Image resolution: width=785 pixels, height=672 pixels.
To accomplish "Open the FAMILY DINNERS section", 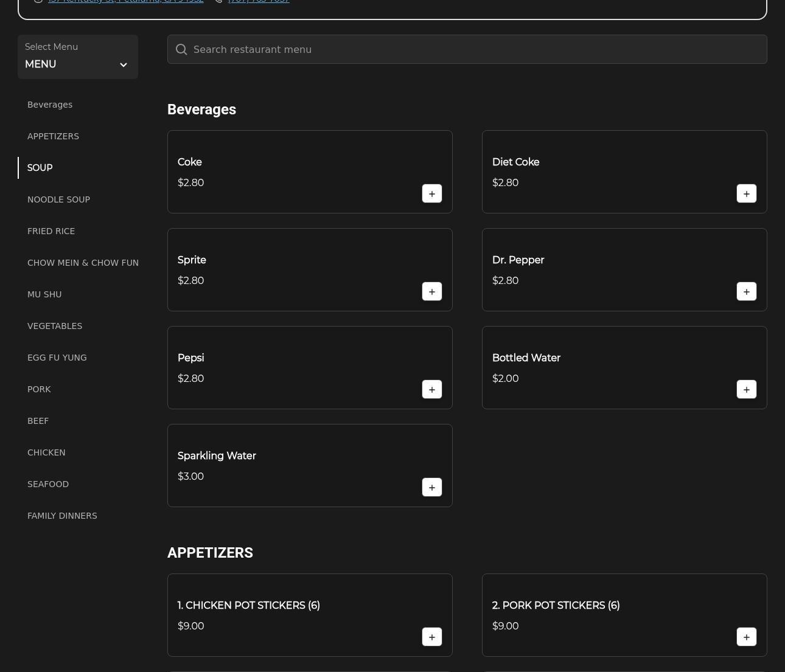I will point(62,516).
